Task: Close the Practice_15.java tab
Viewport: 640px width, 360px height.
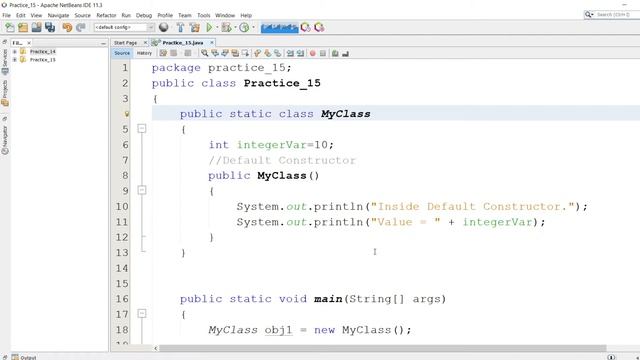Action: pos(212,42)
